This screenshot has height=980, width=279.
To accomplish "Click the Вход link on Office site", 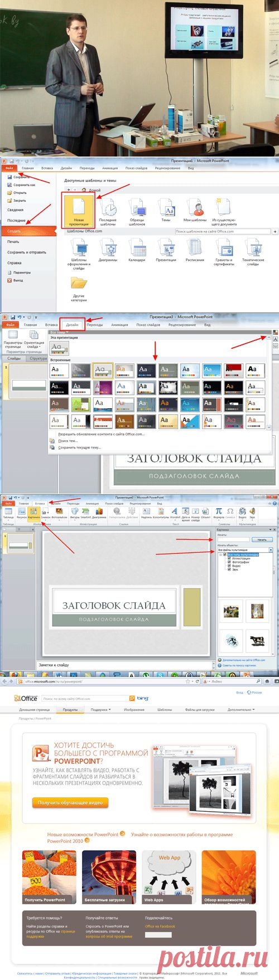I will 239,693.
